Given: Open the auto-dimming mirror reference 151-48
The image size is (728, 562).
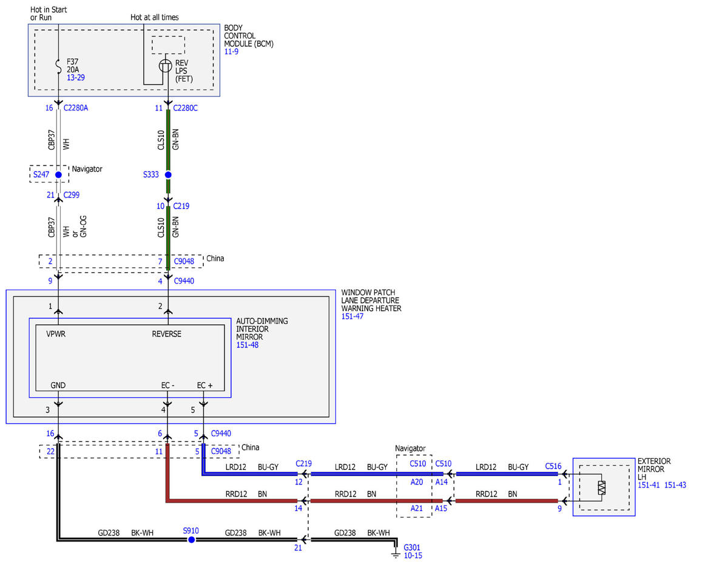Looking at the screenshot, I should tap(247, 345).
